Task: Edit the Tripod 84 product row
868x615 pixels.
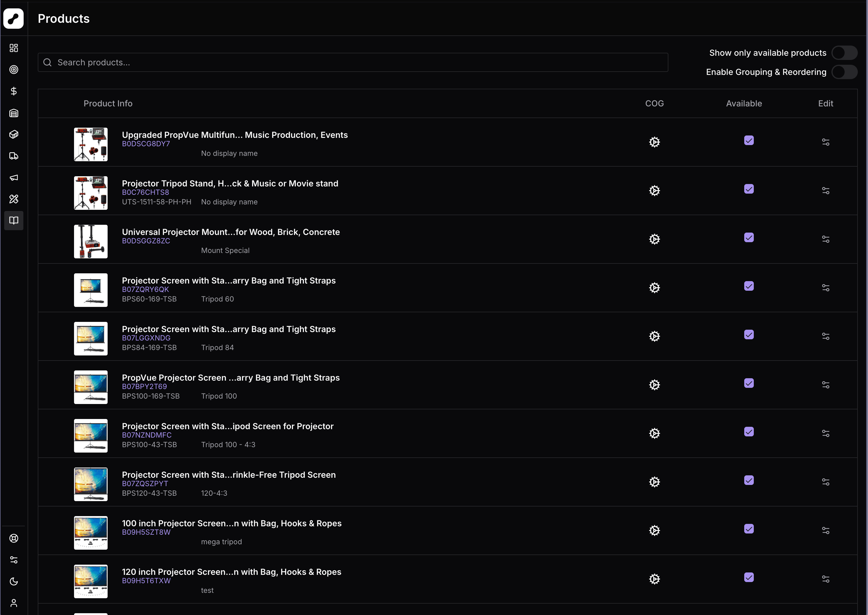Action: click(x=825, y=336)
